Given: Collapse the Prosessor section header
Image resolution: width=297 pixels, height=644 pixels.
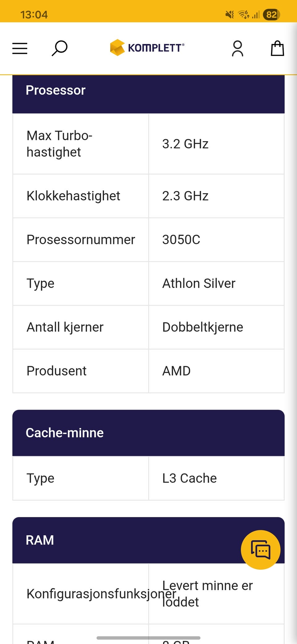Looking at the screenshot, I should tap(148, 90).
